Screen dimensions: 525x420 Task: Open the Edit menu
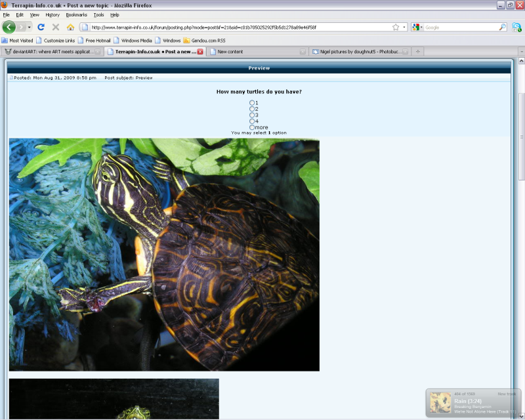click(x=20, y=14)
